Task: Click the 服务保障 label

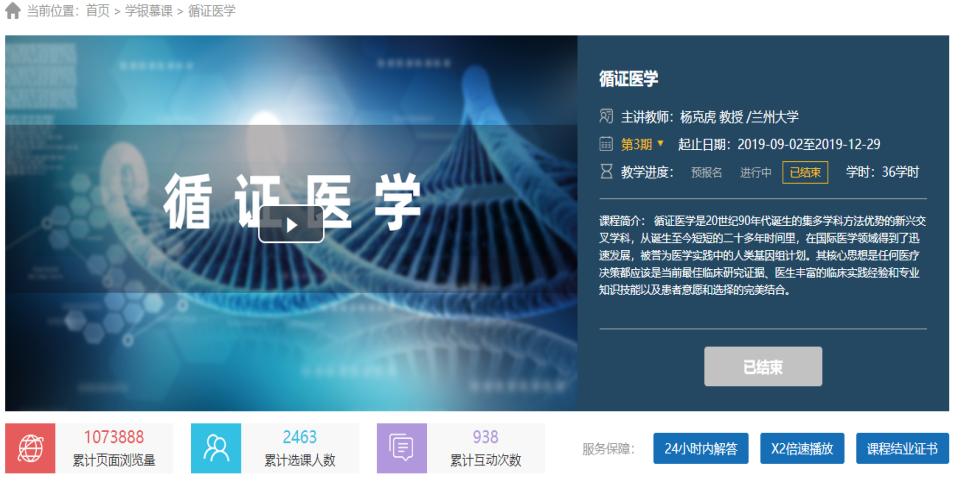Action: (608, 449)
